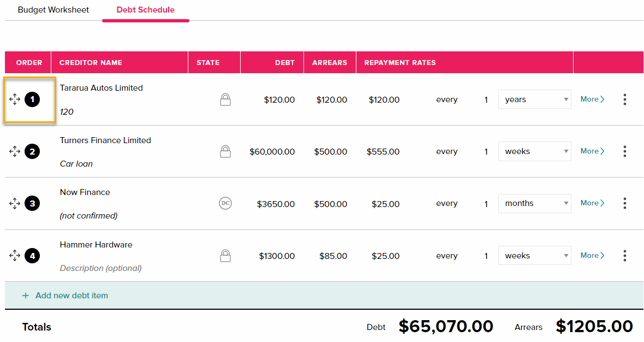Image resolution: width=644 pixels, height=342 pixels.
Task: Click the $555.00 repayment amount
Action: [x=383, y=152]
